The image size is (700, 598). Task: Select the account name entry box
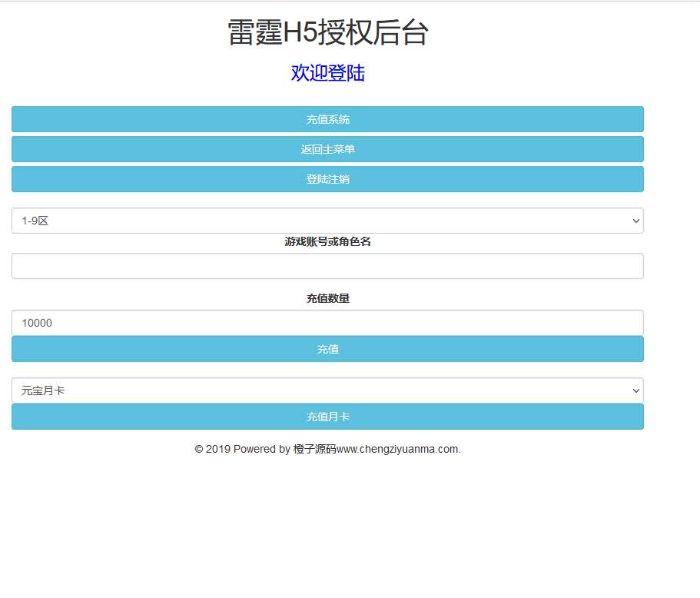(x=327, y=265)
